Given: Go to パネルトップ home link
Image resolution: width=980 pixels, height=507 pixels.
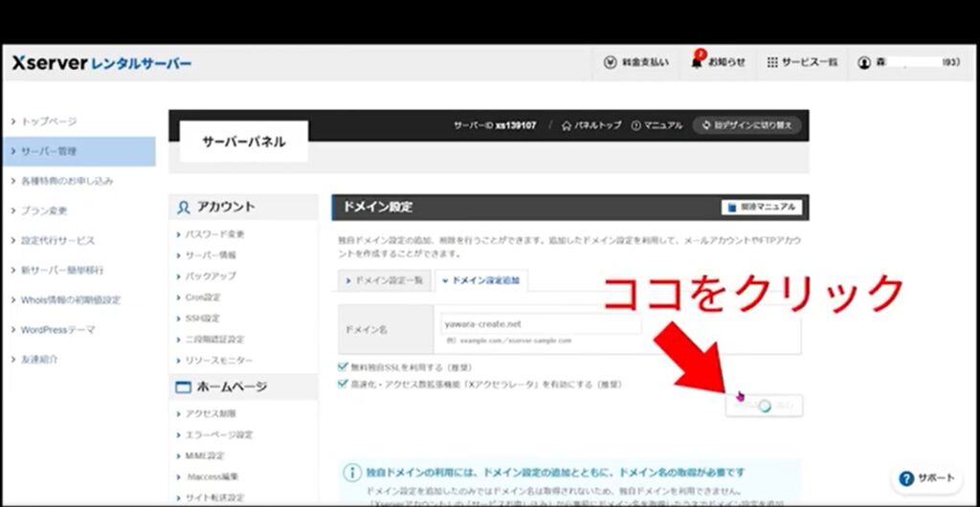Looking at the screenshot, I should pos(591,125).
